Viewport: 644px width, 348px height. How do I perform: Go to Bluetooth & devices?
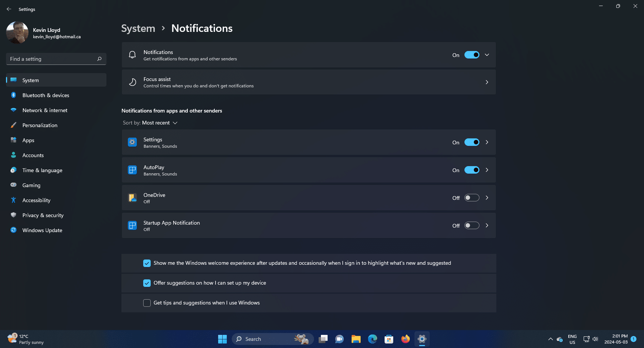tap(56, 95)
